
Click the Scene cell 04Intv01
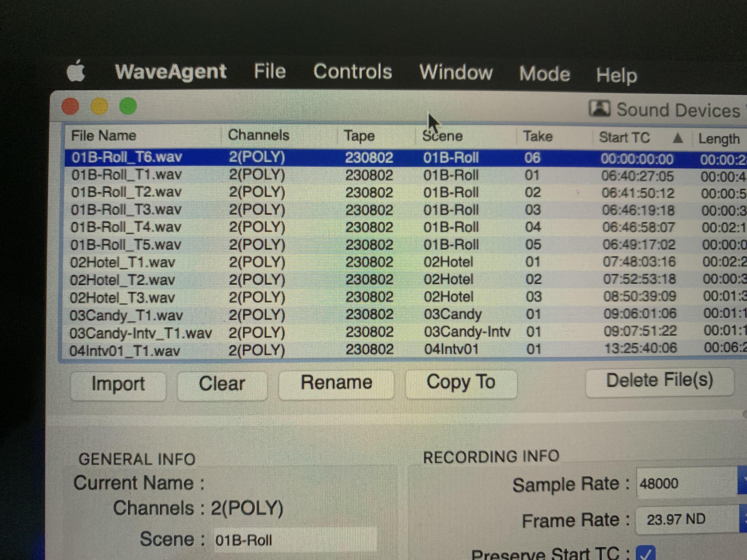pyautogui.click(x=451, y=349)
